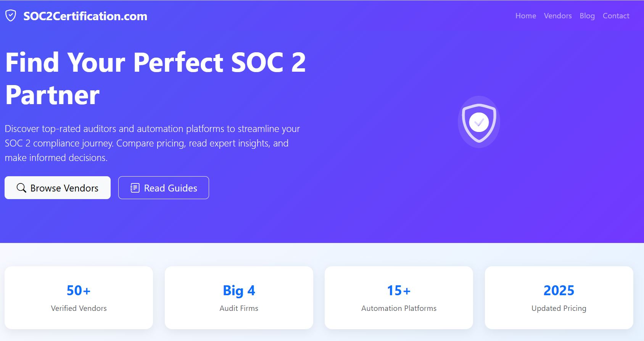Select the '2025' Updated Pricing card
Image resolution: width=644 pixels, height=341 pixels.
pos(559,297)
